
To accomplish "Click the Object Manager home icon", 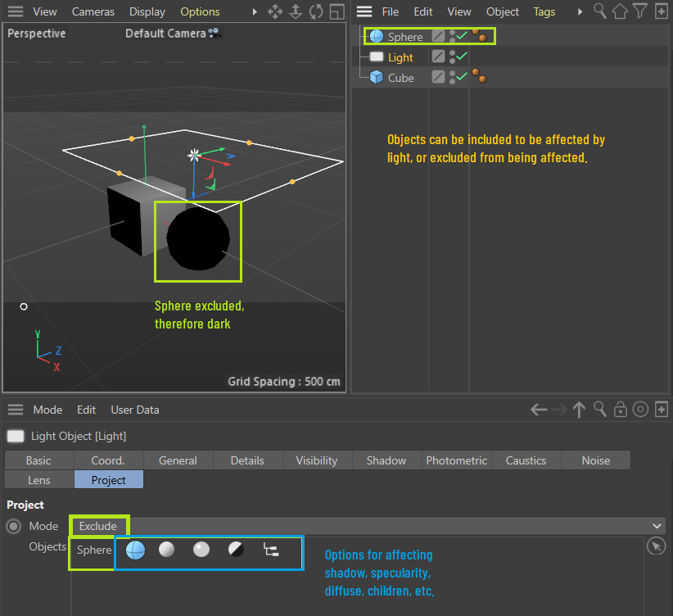I will point(619,11).
